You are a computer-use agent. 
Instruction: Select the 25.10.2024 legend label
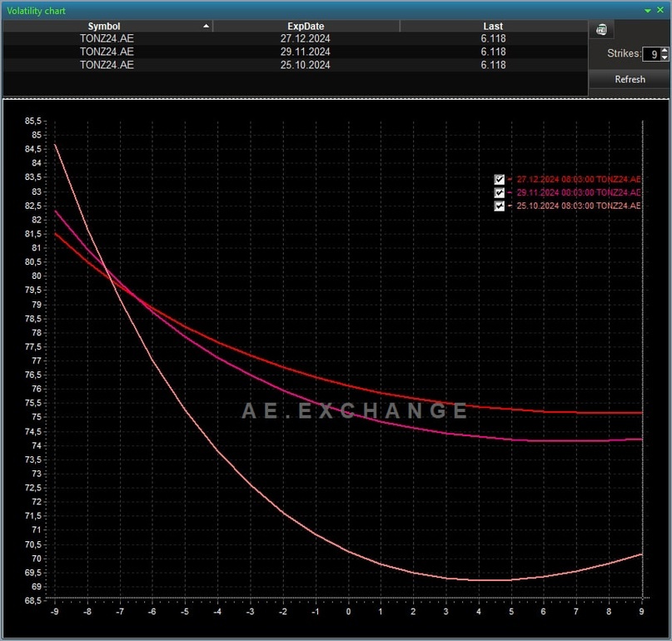[x=579, y=206]
